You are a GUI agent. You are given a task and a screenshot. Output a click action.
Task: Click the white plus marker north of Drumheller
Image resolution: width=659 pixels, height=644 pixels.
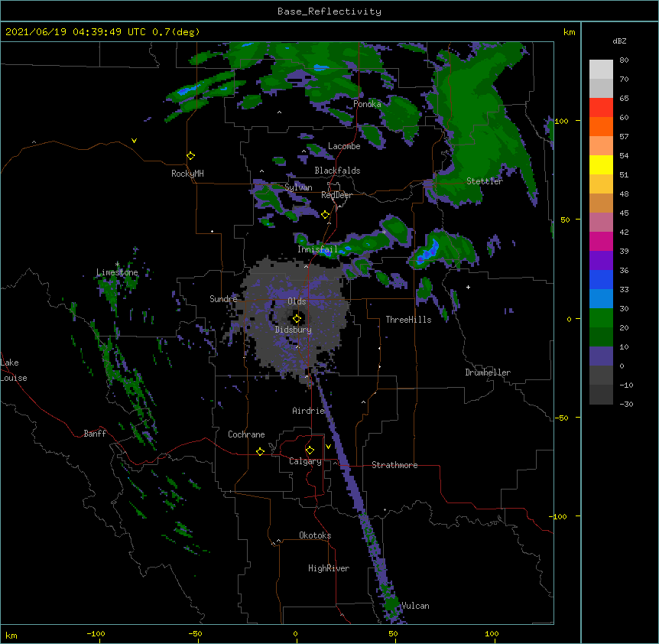468,287
